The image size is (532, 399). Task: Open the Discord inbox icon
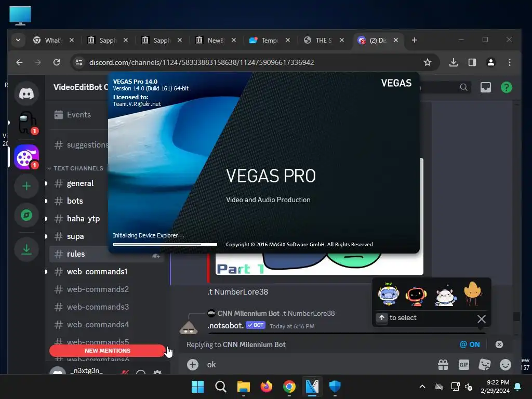(x=486, y=87)
